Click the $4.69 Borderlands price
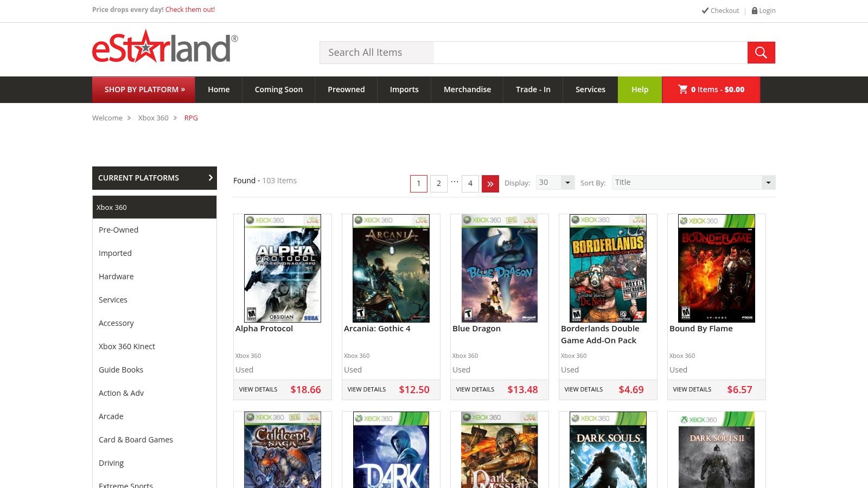The width and height of the screenshot is (868, 488). [x=631, y=390]
